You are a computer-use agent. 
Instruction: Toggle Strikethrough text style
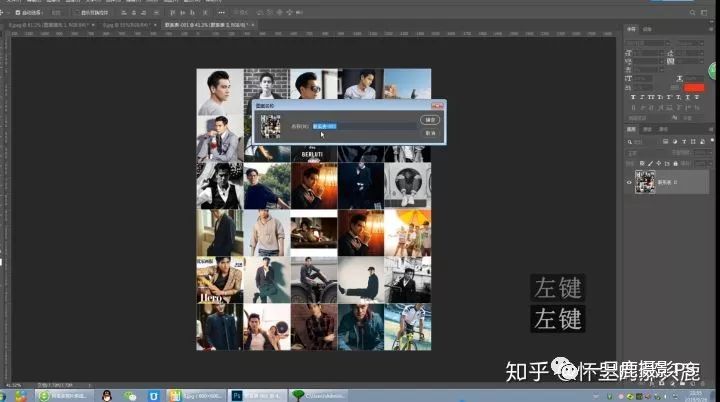pyautogui.click(x=697, y=97)
